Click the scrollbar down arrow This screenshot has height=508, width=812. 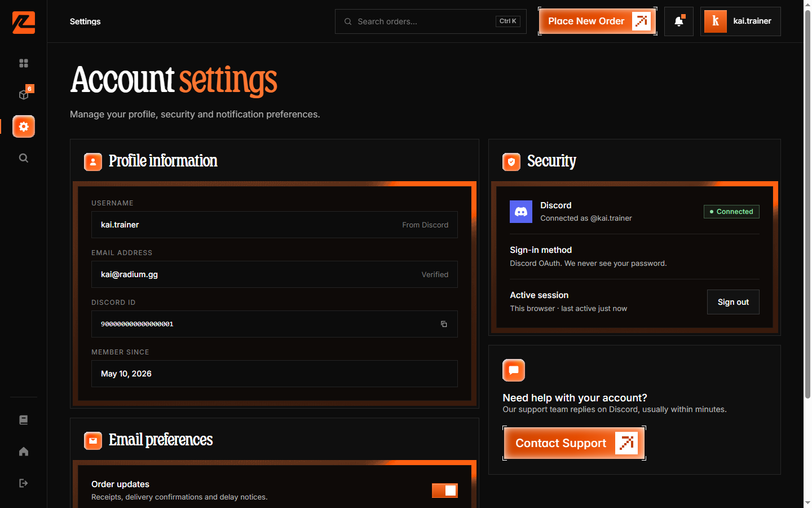(x=807, y=503)
